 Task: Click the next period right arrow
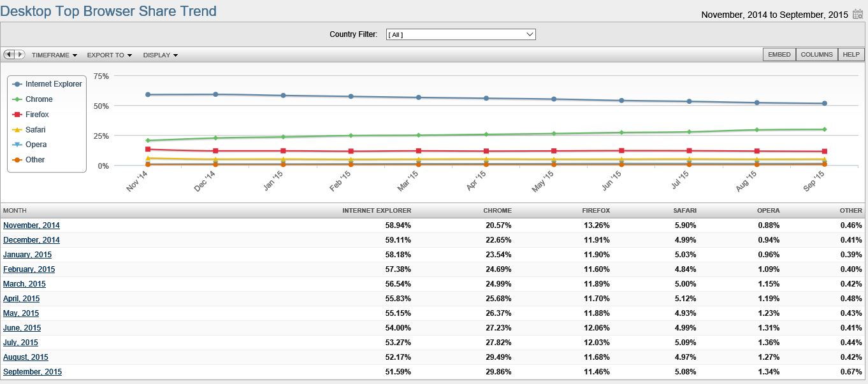point(20,55)
